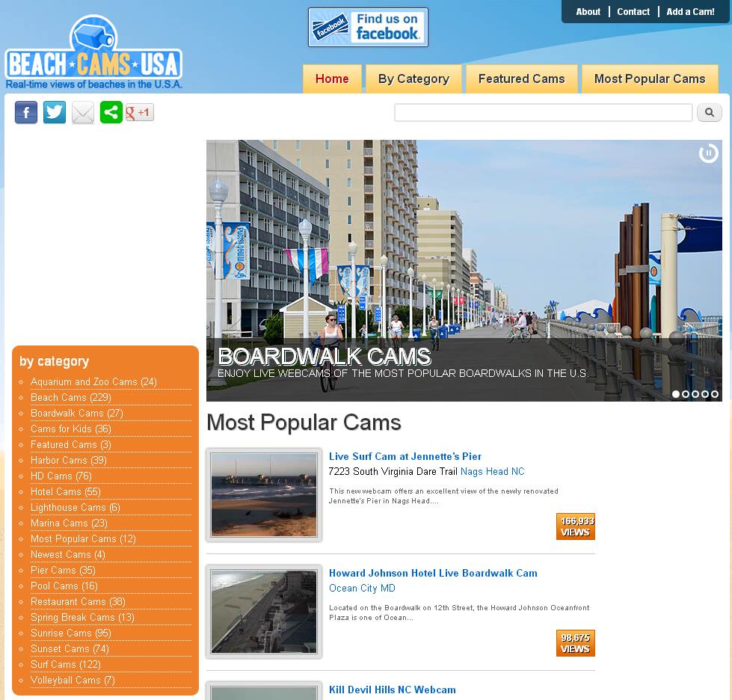
Task: Open Surf Cams category
Action: [66, 665]
